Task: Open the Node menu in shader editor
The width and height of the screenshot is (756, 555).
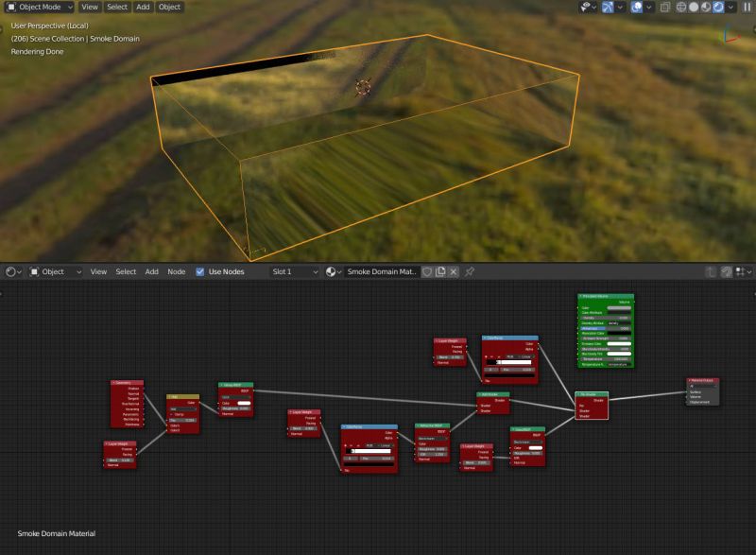Action: tap(176, 271)
